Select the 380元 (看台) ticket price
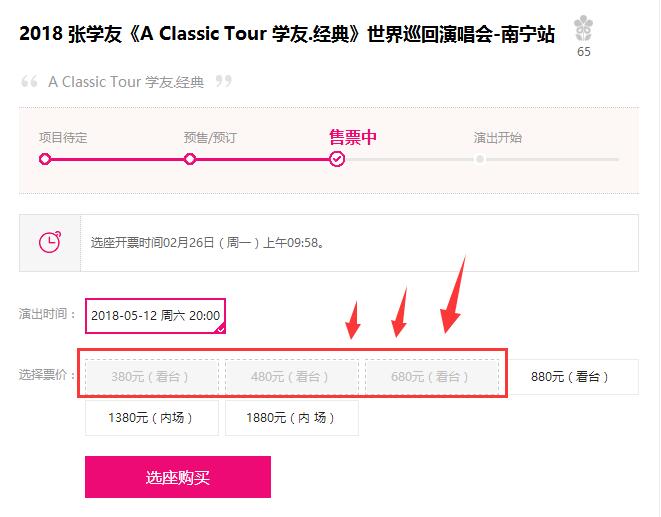The image size is (661, 517). 152,376
